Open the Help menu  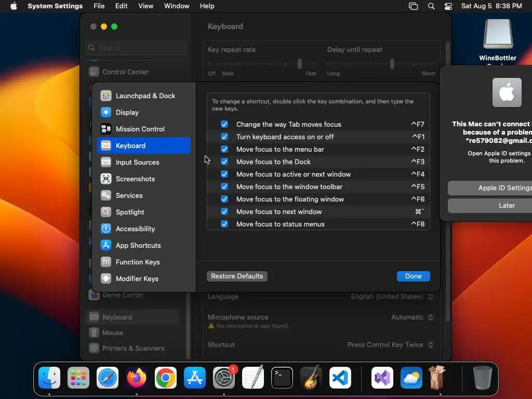coord(207,6)
